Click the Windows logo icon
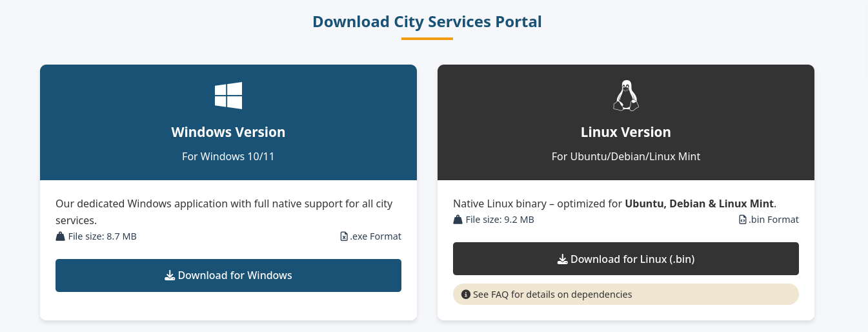 [x=228, y=96]
